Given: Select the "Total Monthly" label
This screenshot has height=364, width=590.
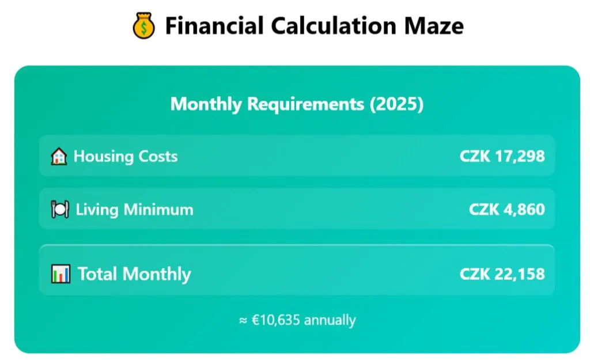Looking at the screenshot, I should 134,274.
